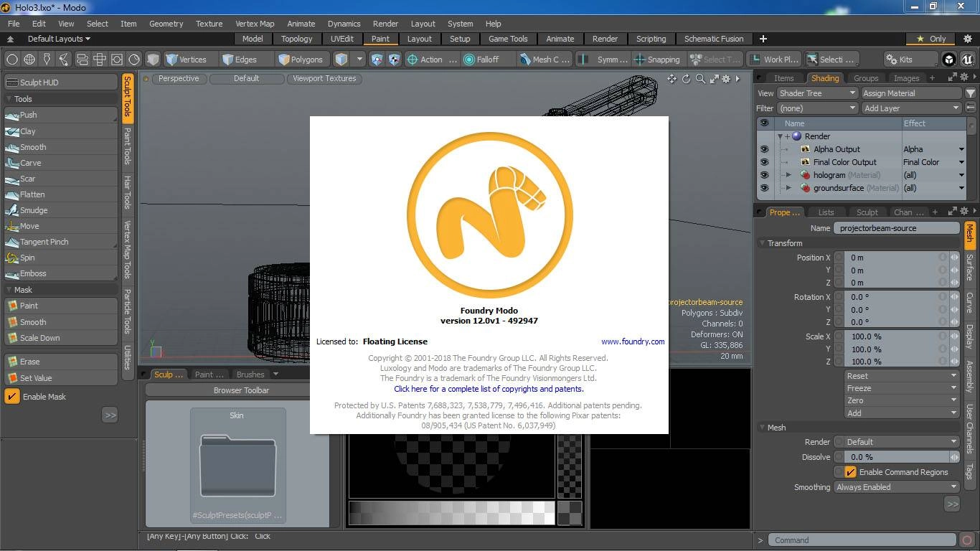Switch to the Brushes tab
Viewport: 980px width, 551px height.
(x=250, y=375)
